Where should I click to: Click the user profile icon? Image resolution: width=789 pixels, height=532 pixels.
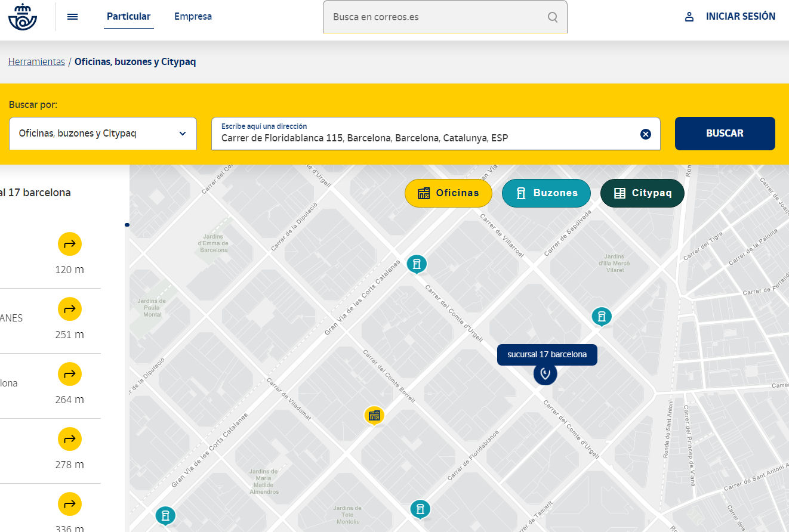click(x=689, y=17)
